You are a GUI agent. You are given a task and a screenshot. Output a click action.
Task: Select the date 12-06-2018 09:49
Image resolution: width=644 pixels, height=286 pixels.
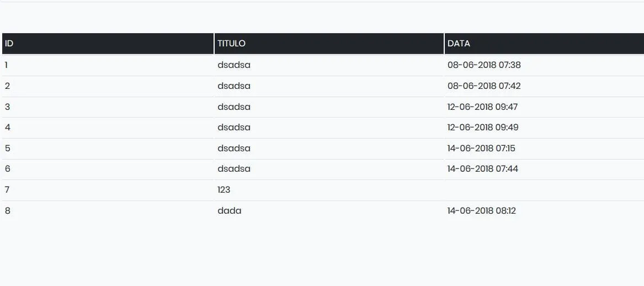(x=483, y=128)
